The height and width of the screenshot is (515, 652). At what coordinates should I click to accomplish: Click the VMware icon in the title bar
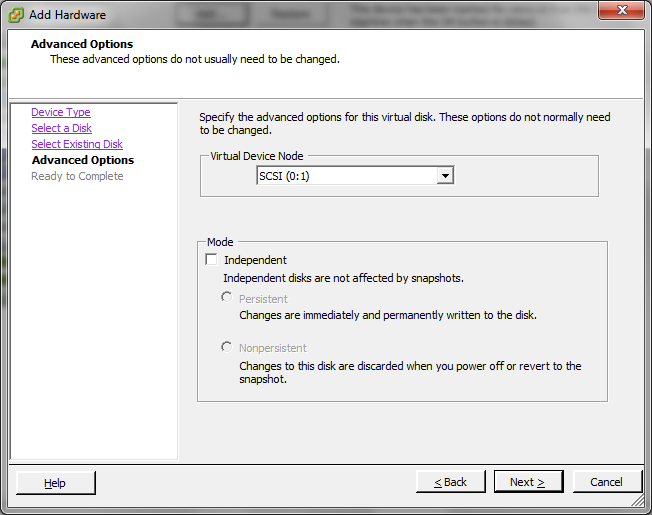16,15
